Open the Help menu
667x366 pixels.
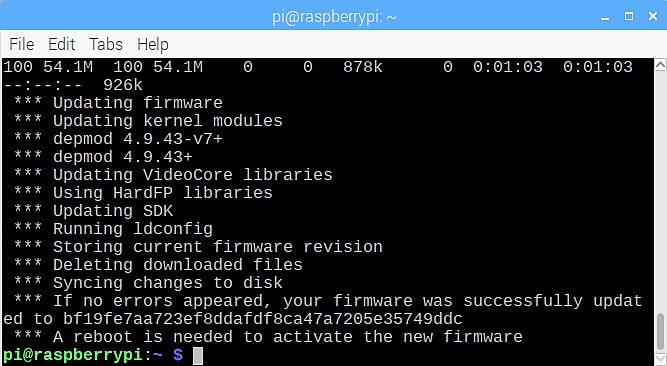coord(153,44)
